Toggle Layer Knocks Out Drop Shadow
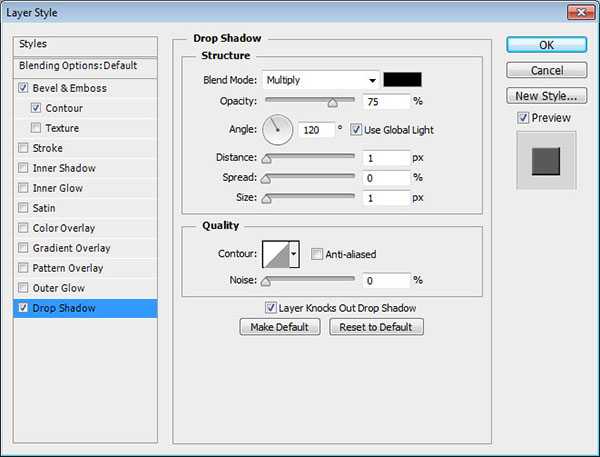Viewport: 600px width, 457px height. [x=271, y=308]
